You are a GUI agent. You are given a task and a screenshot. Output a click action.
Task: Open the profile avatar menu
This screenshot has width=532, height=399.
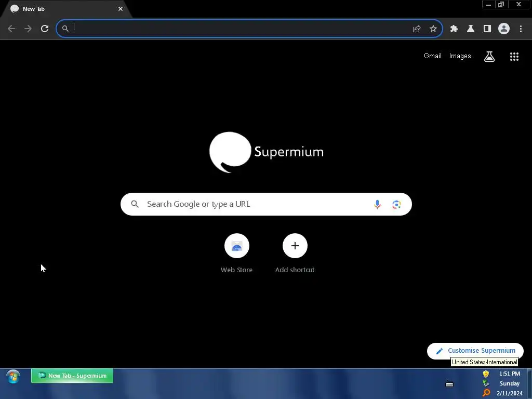(x=504, y=29)
